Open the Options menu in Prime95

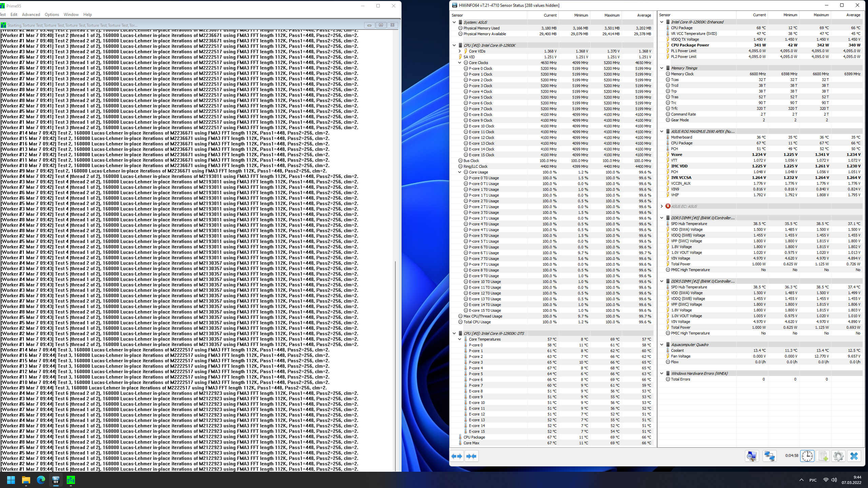point(52,15)
